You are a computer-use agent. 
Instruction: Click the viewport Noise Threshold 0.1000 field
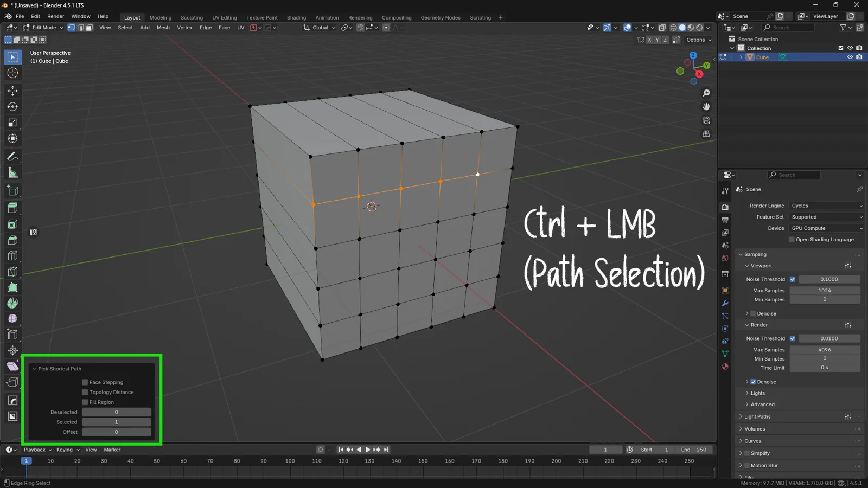click(829, 279)
